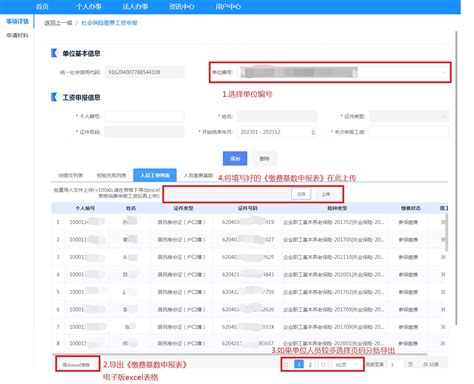This screenshot has height=384, width=474.
Task: Click the 删除 button
Action: (x=264, y=159)
